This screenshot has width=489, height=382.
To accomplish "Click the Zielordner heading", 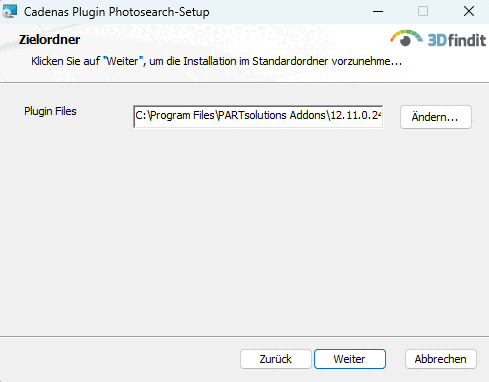I will 49,40.
